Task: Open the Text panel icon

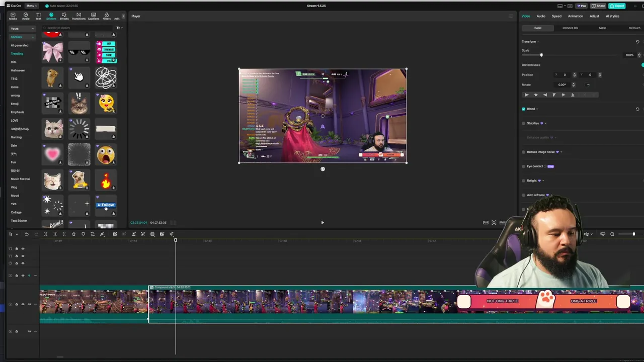Action: click(38, 16)
